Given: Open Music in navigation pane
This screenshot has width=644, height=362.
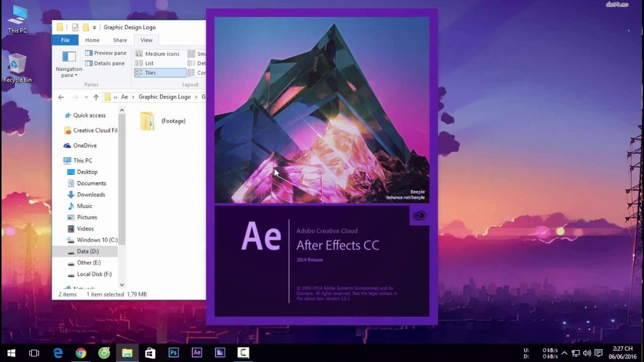Looking at the screenshot, I should tap(79, 206).
